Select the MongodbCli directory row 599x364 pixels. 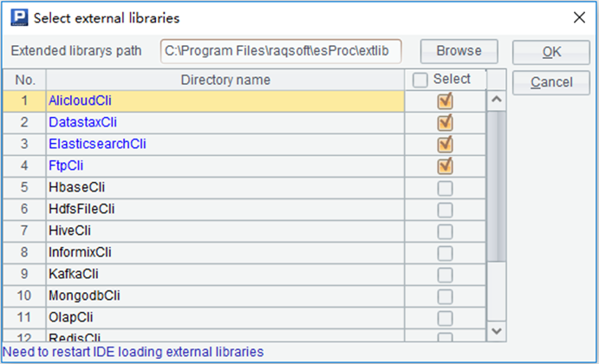(x=225, y=296)
